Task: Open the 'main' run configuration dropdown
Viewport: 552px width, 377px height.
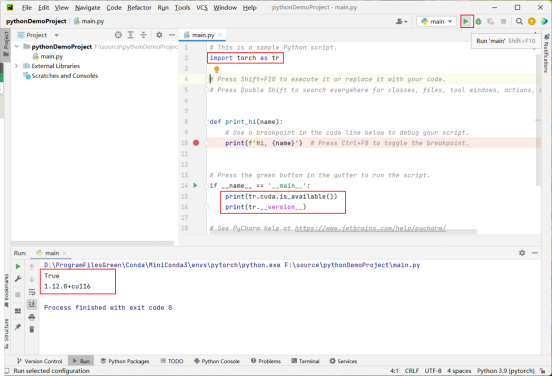Action: (x=437, y=21)
